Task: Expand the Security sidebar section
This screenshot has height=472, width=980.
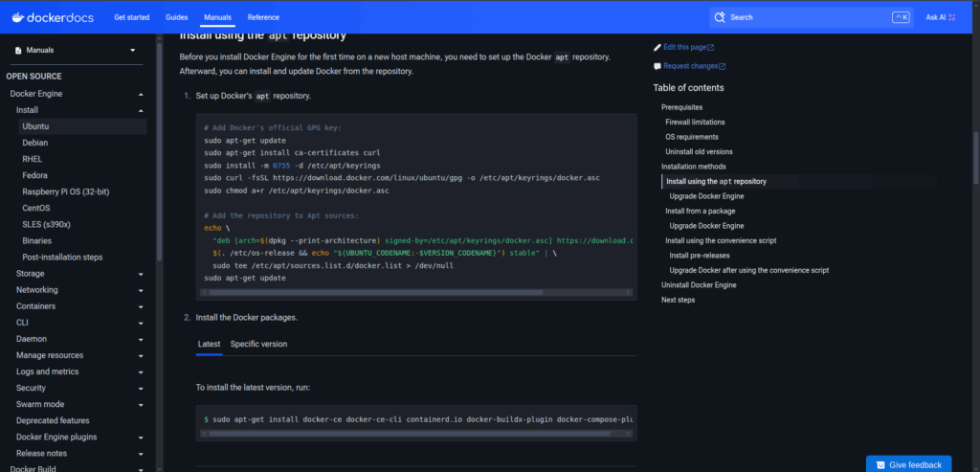Action: click(141, 389)
